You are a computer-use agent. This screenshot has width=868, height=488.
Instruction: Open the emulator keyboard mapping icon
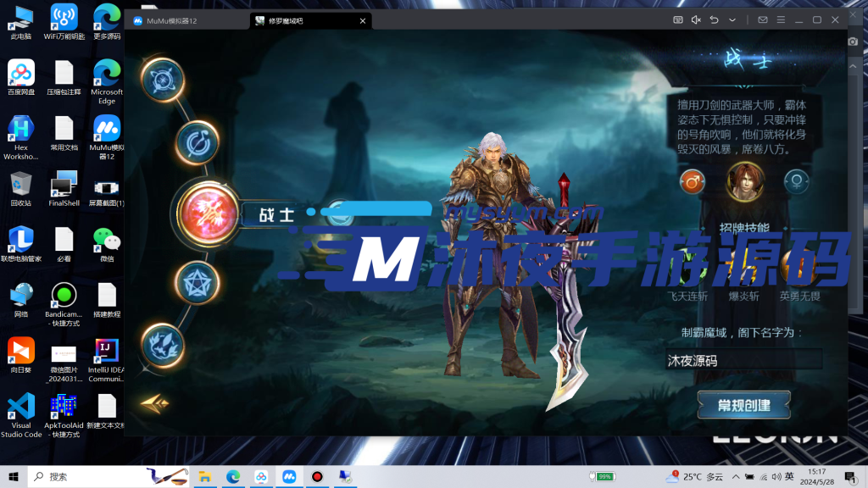click(678, 19)
